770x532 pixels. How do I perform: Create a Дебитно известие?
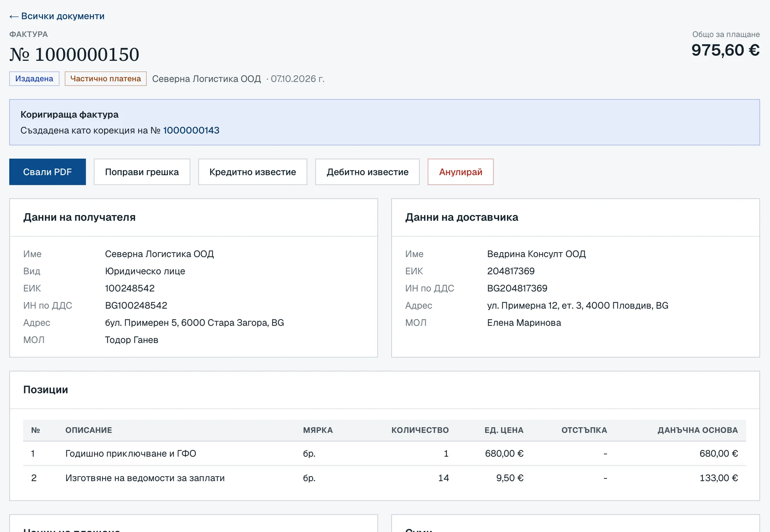tap(367, 172)
